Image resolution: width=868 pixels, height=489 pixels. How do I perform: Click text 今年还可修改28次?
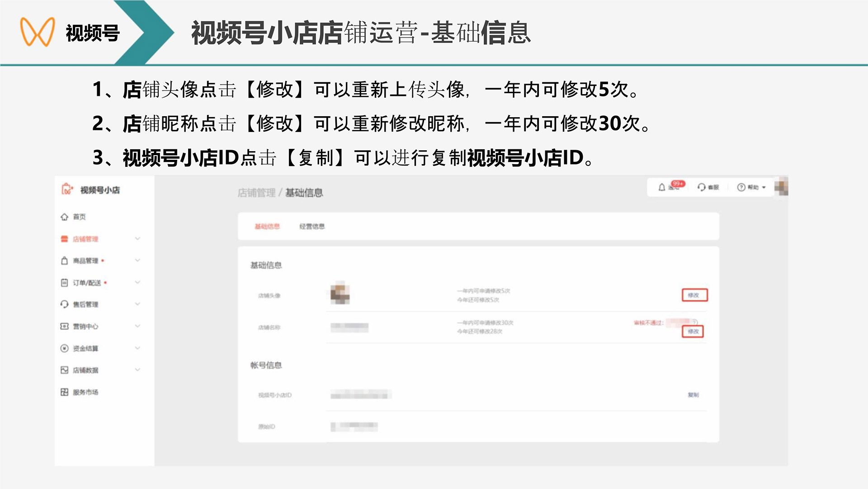tap(479, 332)
